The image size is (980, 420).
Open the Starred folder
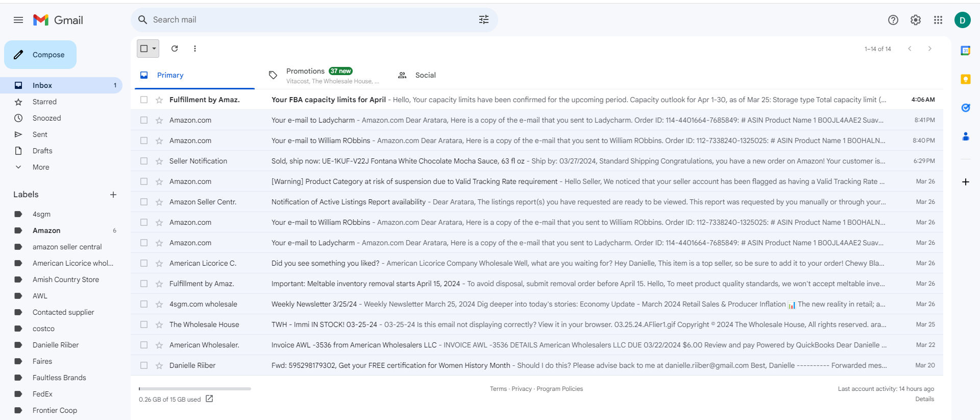(x=61, y=102)
